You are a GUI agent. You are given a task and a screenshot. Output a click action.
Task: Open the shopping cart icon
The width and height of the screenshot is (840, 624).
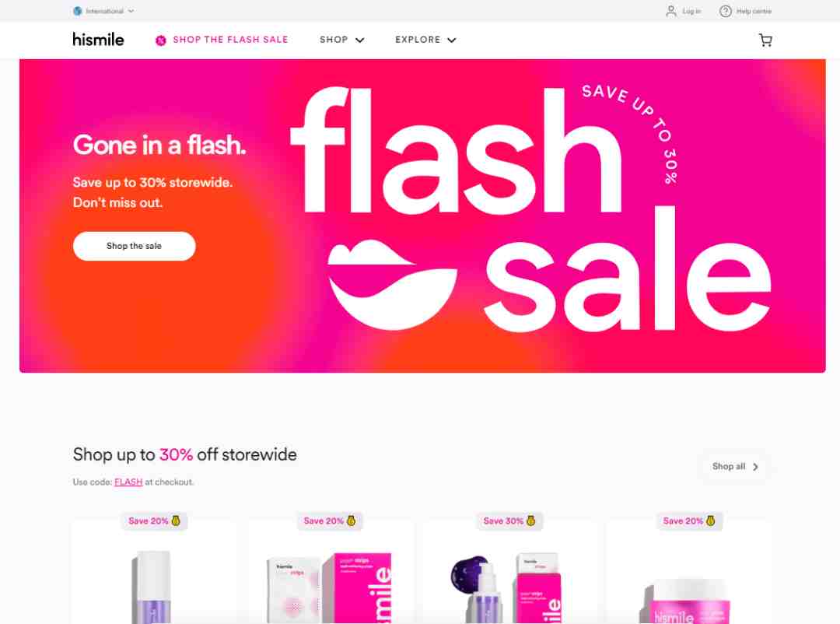(x=765, y=40)
